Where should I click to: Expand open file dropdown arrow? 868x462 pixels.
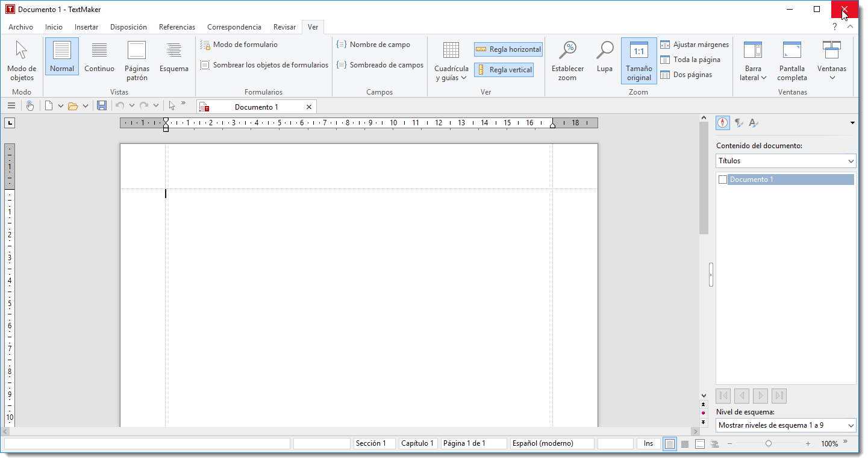(86, 106)
